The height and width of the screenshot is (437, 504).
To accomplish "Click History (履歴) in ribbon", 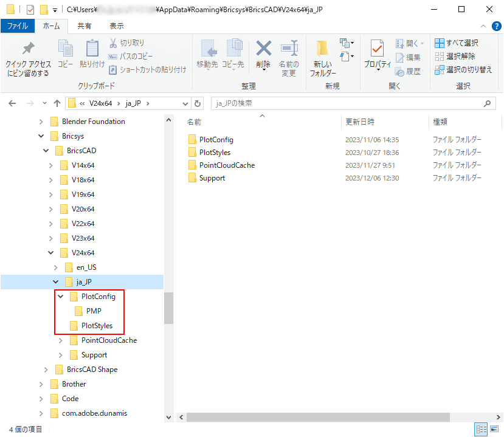I will [x=408, y=72].
